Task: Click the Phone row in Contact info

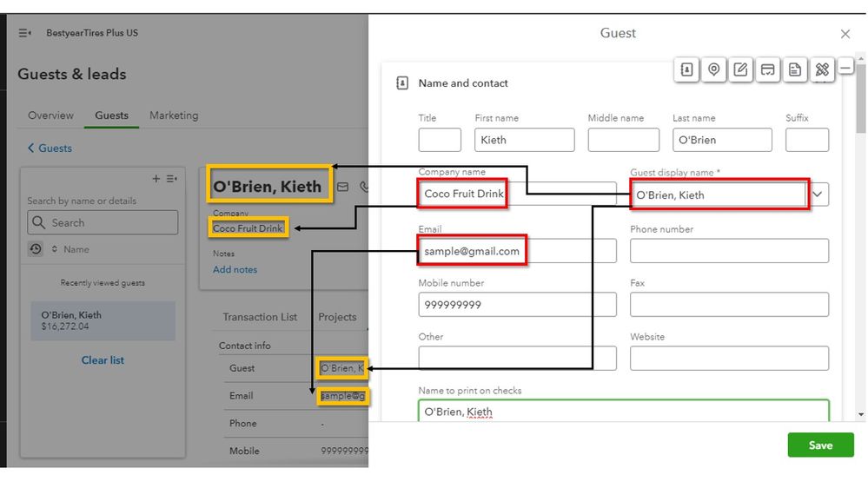Action: pos(296,423)
